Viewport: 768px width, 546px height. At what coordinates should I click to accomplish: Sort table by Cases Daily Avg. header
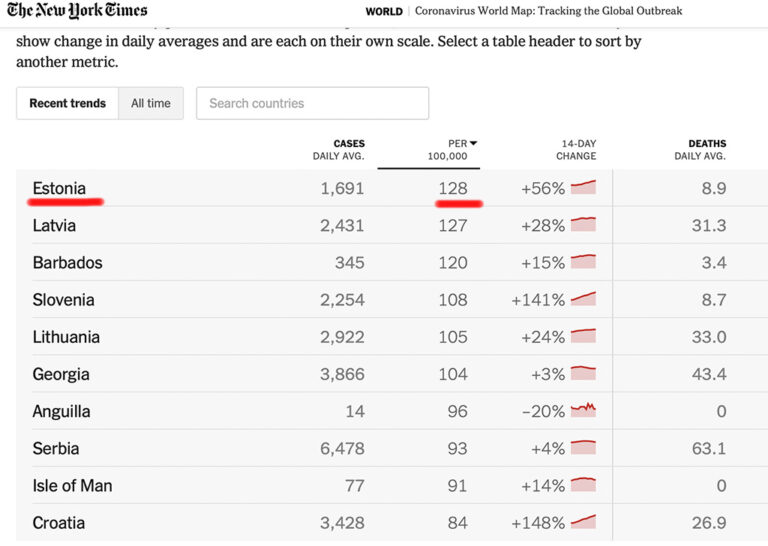pyautogui.click(x=338, y=150)
